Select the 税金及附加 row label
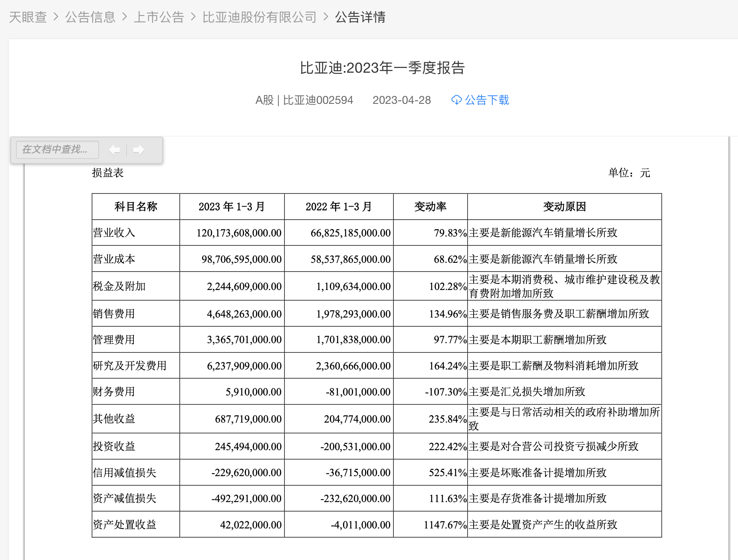Image resolution: width=738 pixels, height=560 pixels. 119,286
